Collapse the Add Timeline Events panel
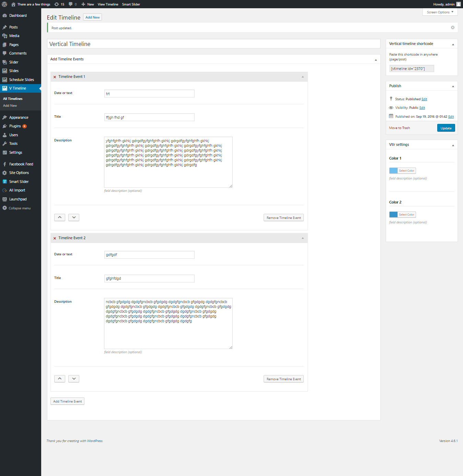 (x=376, y=60)
